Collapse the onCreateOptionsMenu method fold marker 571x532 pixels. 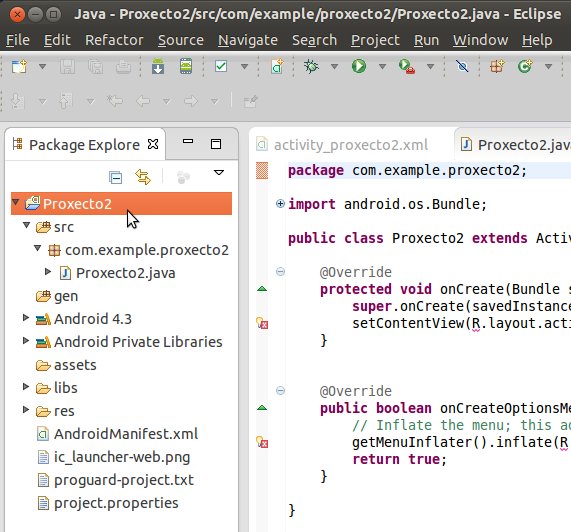(280, 391)
